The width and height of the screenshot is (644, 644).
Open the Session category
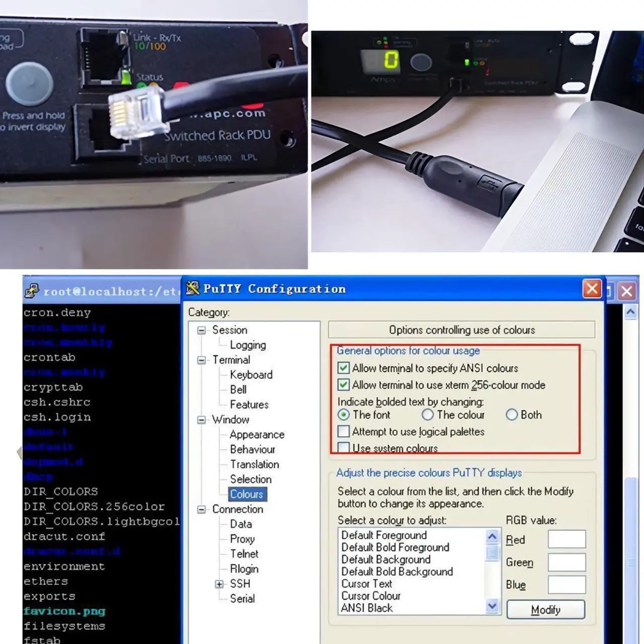(x=229, y=330)
